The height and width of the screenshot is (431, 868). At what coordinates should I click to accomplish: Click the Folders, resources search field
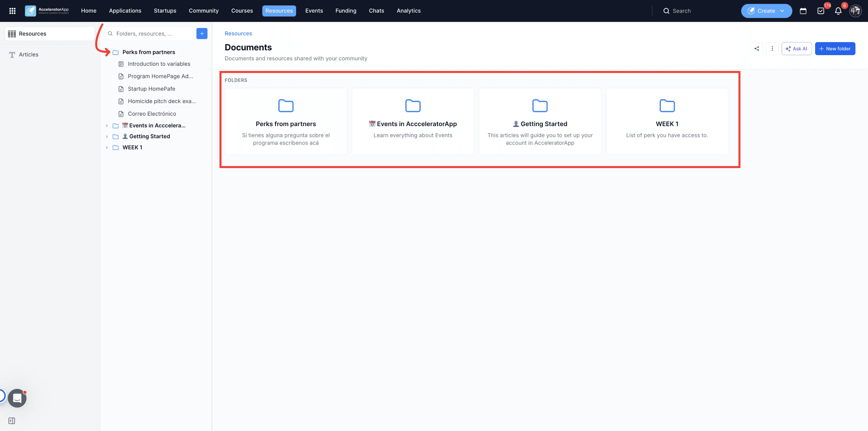[149, 33]
